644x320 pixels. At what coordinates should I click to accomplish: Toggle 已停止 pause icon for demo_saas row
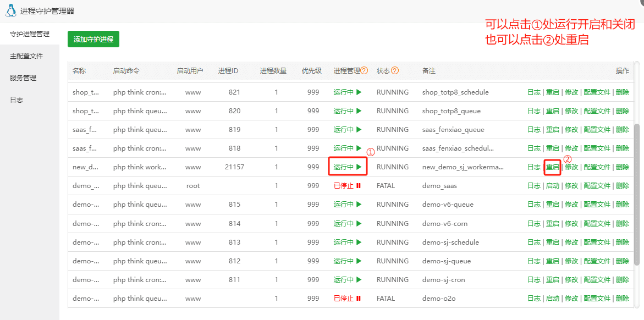359,186
